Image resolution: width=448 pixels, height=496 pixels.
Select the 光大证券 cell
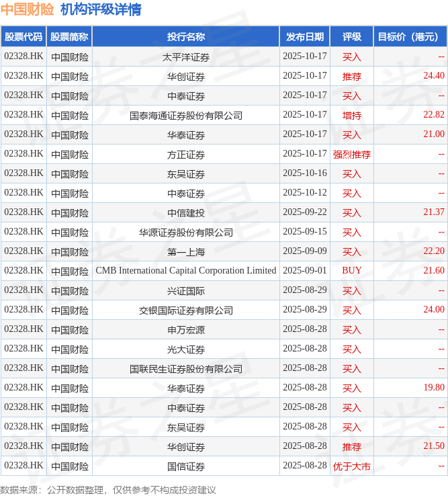[186, 349]
